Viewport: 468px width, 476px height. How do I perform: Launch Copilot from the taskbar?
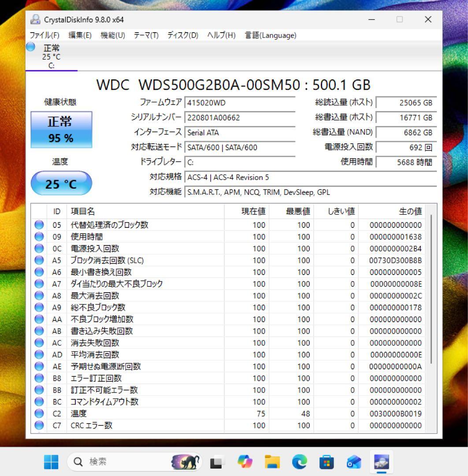(x=245, y=462)
